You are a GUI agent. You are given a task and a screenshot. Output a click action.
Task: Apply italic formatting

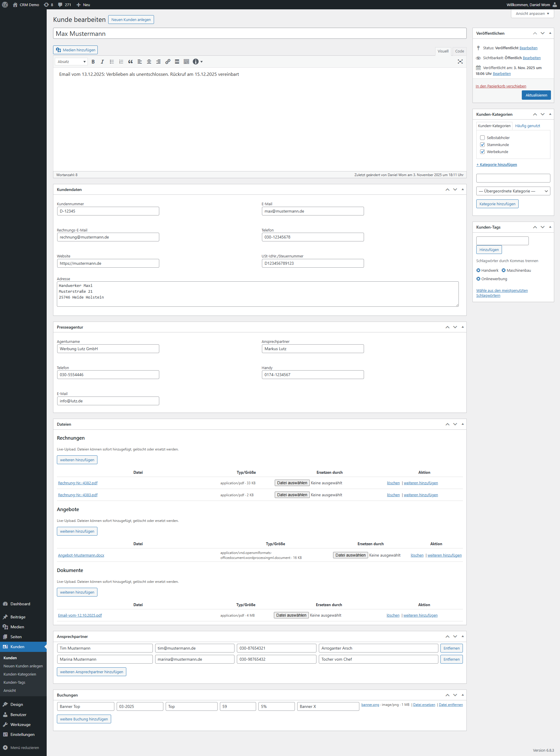[102, 61]
